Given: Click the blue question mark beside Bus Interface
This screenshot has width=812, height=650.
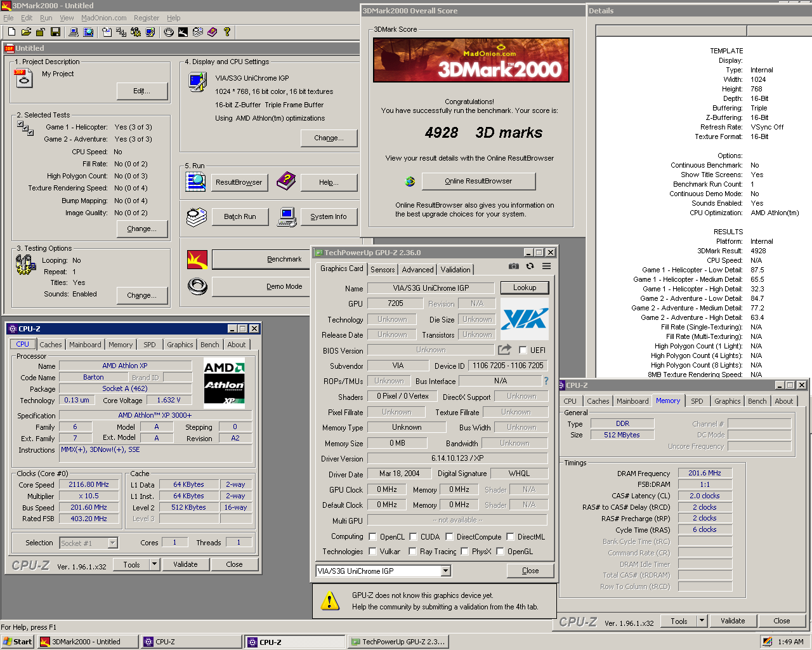Looking at the screenshot, I should click(546, 381).
